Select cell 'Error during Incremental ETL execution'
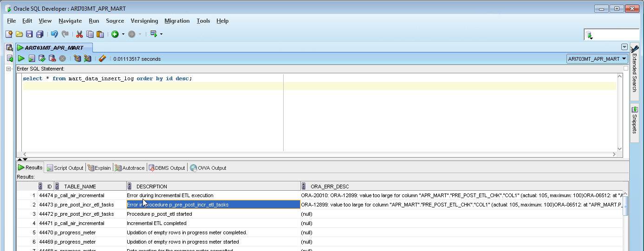This screenshot has width=644, height=251. coord(214,195)
